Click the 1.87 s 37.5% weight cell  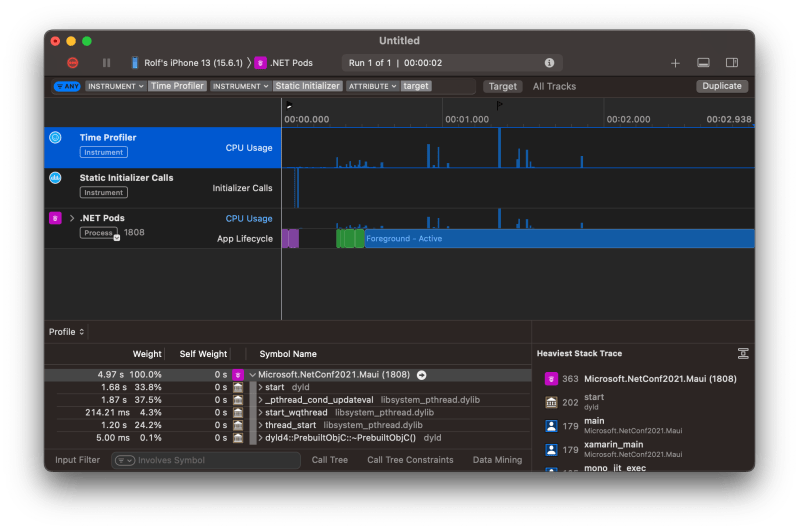point(130,400)
